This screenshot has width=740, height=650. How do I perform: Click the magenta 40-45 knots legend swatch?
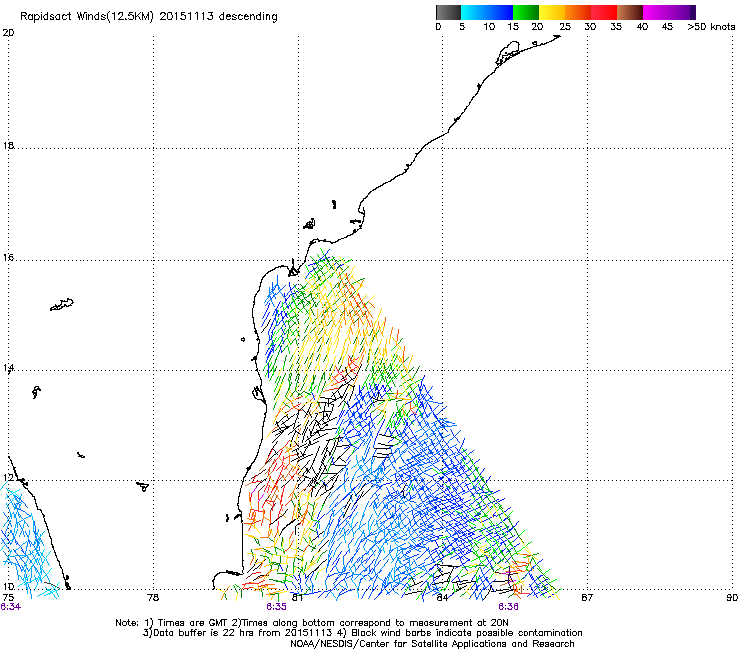coord(656,12)
